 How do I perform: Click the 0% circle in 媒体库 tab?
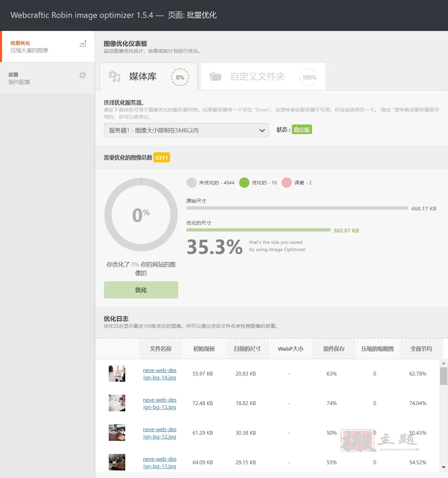(x=180, y=77)
